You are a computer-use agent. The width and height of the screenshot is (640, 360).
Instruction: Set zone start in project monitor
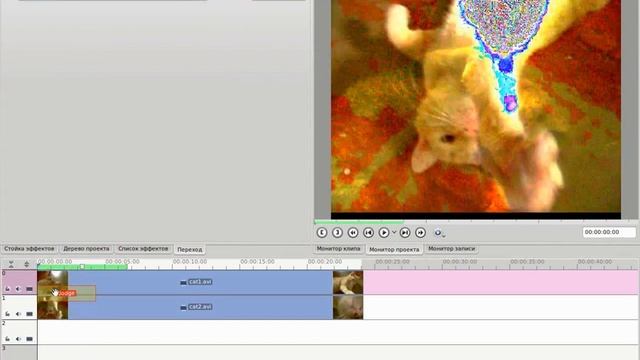(x=322, y=233)
